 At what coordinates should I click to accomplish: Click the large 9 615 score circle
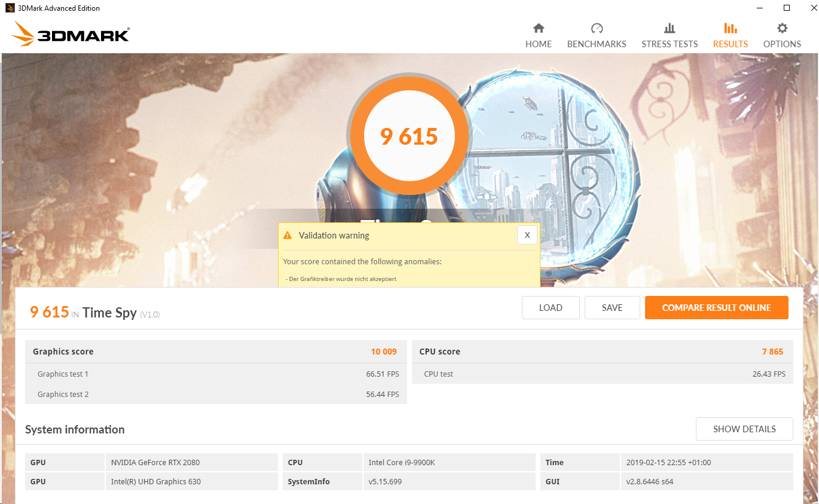pyautogui.click(x=409, y=136)
